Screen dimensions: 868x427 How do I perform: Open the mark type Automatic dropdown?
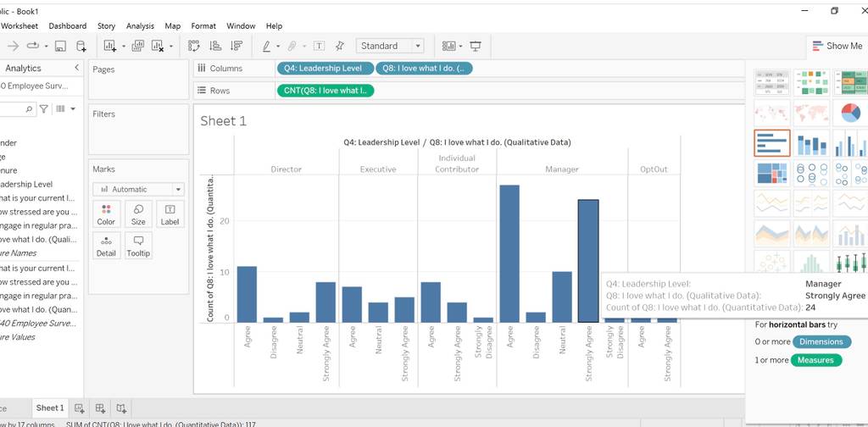[x=138, y=189]
